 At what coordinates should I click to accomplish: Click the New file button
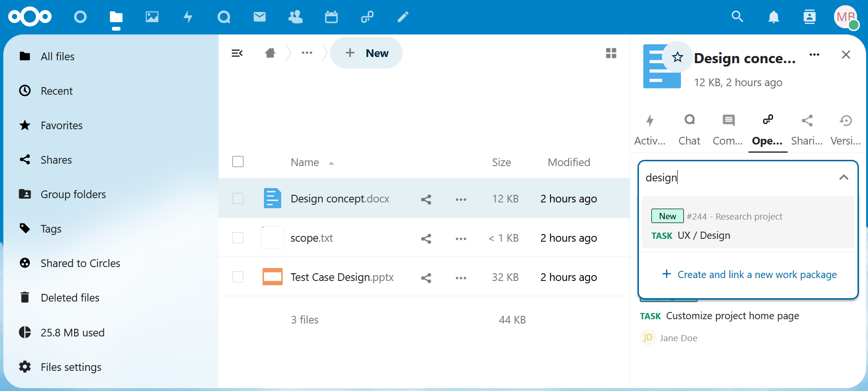click(x=366, y=53)
